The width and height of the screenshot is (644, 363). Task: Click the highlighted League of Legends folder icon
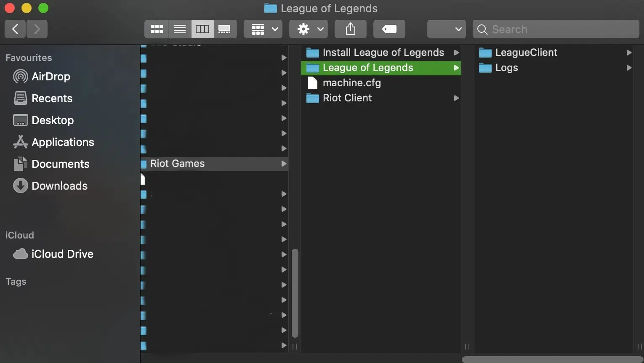pyautogui.click(x=312, y=68)
